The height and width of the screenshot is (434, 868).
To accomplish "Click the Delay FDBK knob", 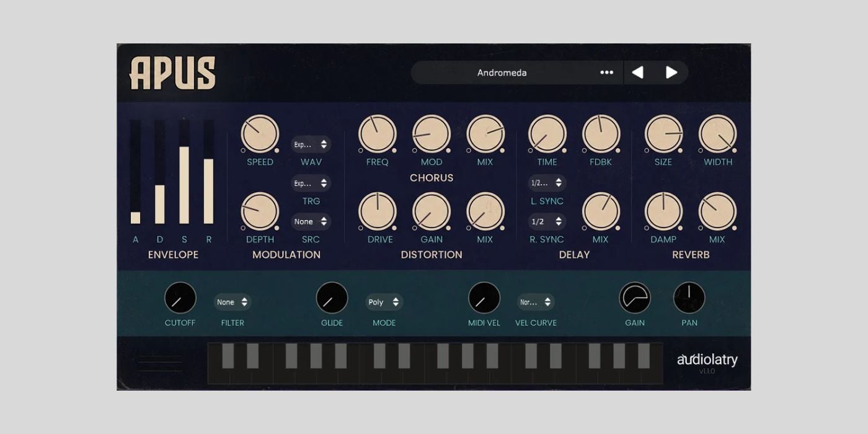I will point(601,134).
